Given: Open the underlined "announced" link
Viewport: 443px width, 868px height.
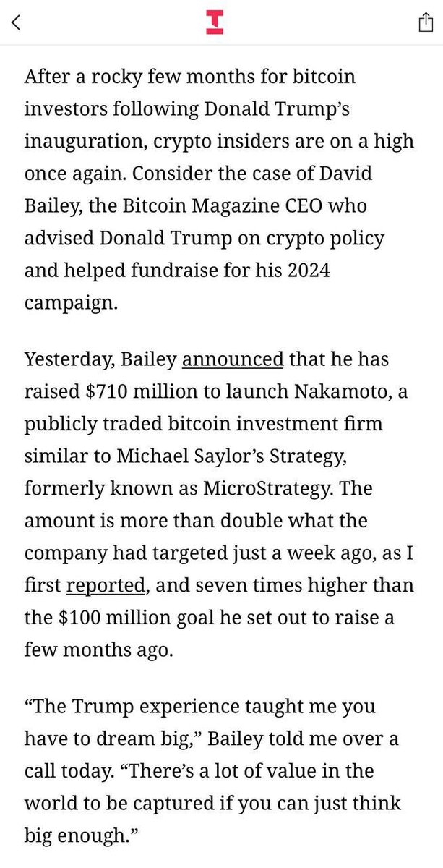Looking at the screenshot, I should (231, 358).
